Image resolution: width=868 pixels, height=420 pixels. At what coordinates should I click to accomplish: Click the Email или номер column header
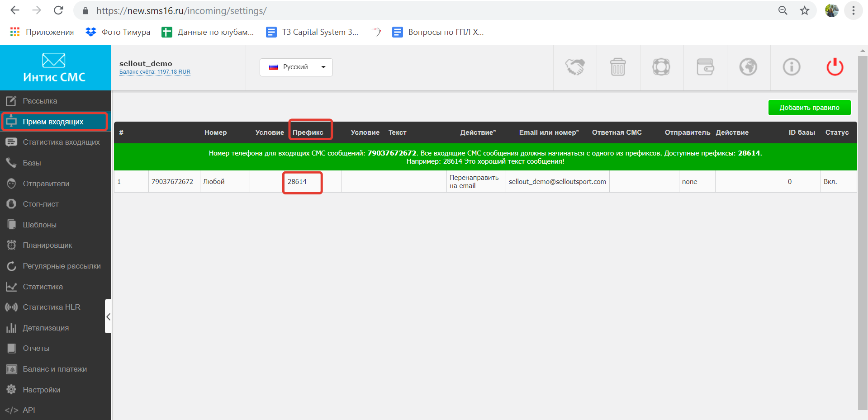[x=549, y=132]
